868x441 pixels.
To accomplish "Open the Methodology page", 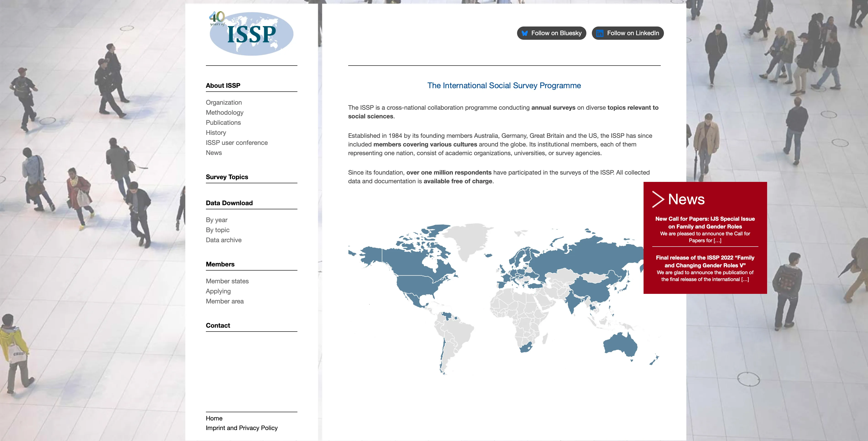I will (x=224, y=112).
